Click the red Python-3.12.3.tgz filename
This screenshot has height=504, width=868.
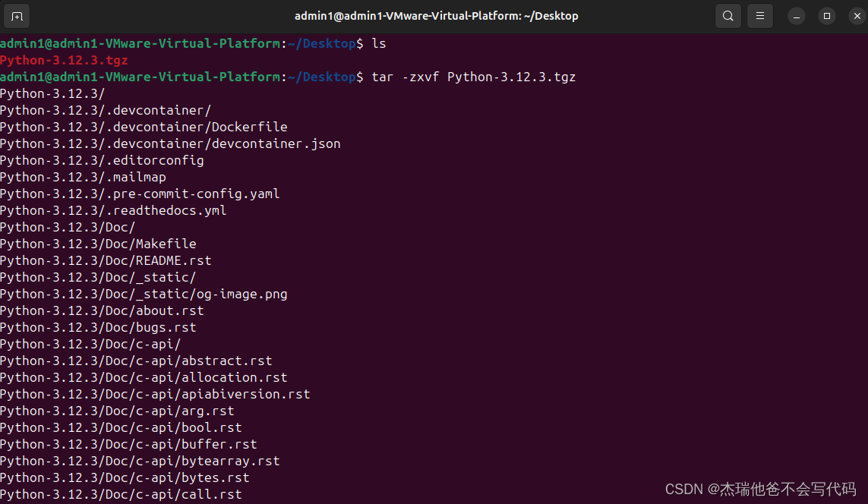pos(64,60)
